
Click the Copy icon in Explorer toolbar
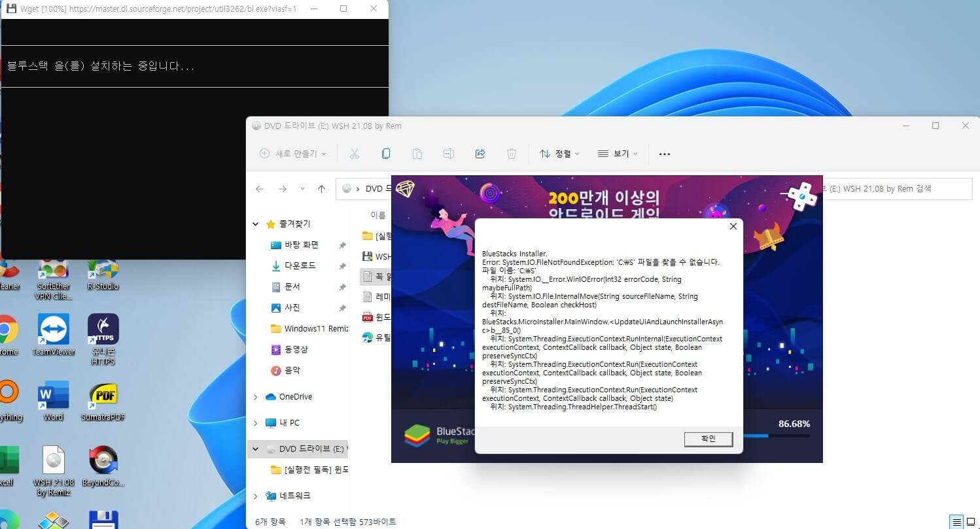tap(386, 154)
